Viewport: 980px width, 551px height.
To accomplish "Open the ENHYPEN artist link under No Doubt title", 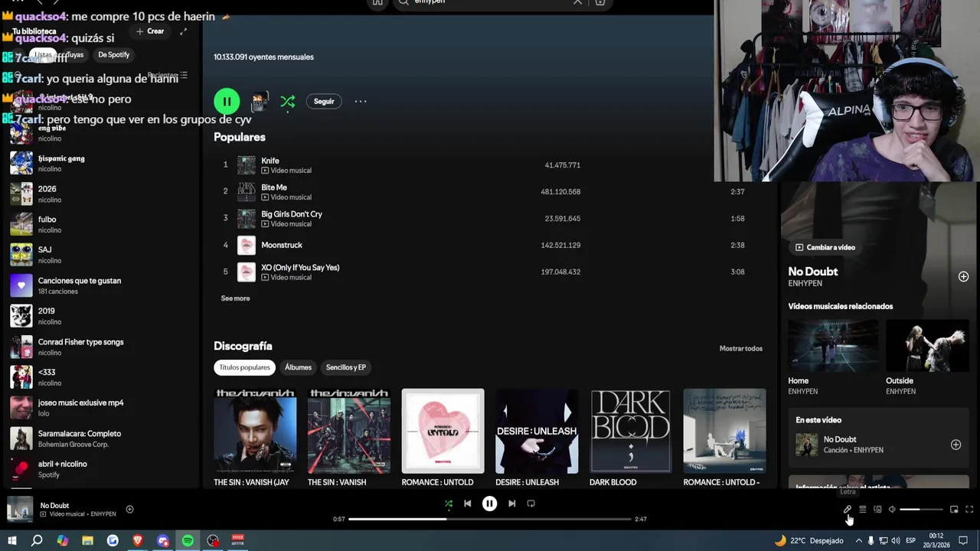I will [x=805, y=283].
